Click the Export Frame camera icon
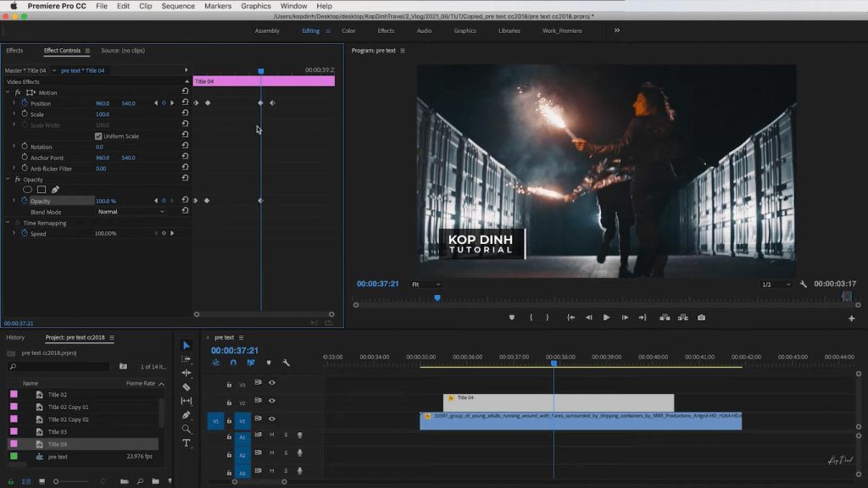 [x=701, y=318]
